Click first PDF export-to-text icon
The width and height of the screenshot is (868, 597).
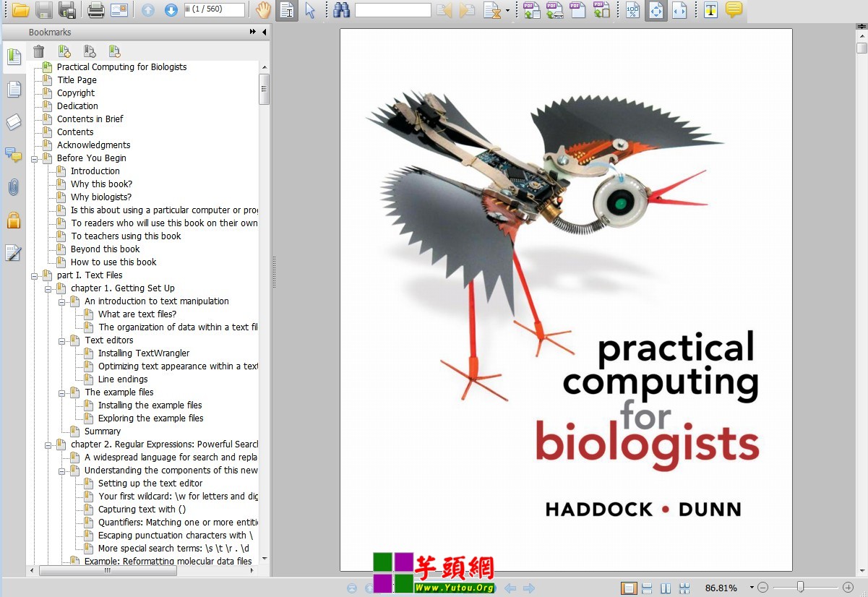tap(532, 10)
